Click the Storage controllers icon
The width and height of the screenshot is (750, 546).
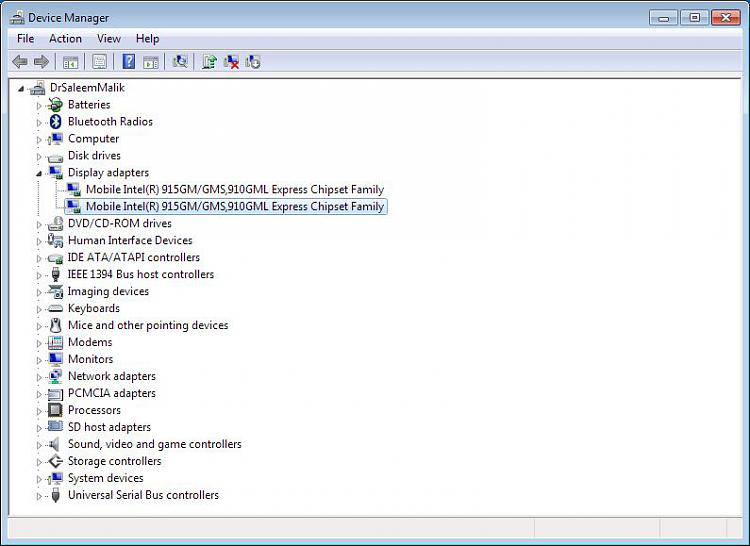tap(55, 461)
